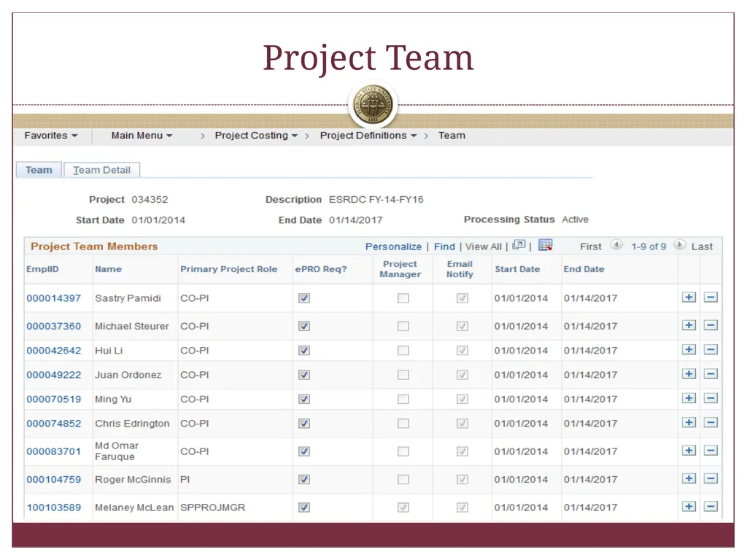Show previous rows arrow icon
747x560 pixels.
pos(616,245)
